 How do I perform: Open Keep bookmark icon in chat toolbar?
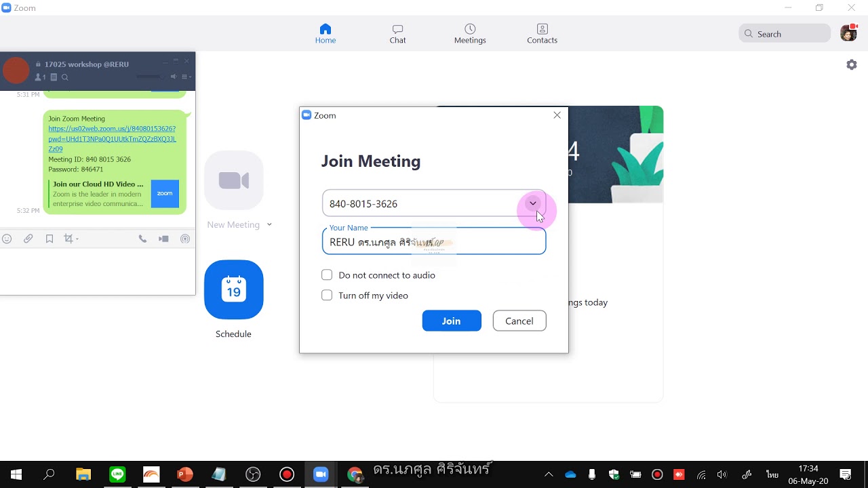[x=50, y=239]
